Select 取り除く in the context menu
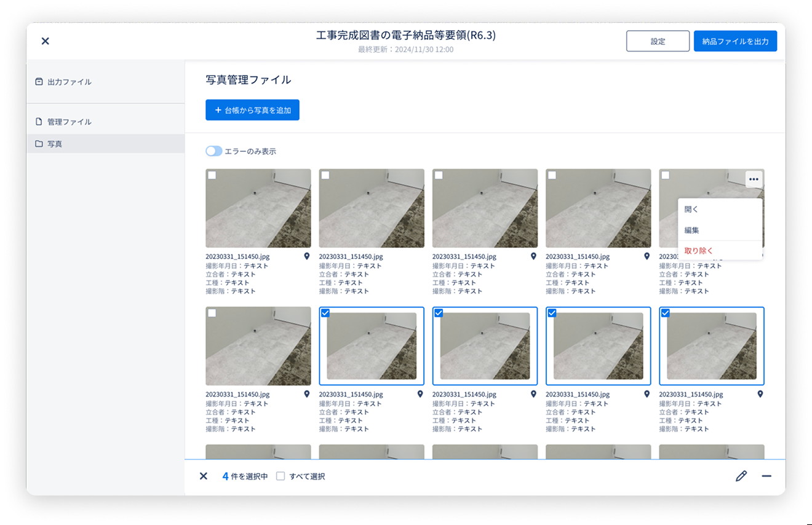Viewport: 812px width, 525px height. 699,251
